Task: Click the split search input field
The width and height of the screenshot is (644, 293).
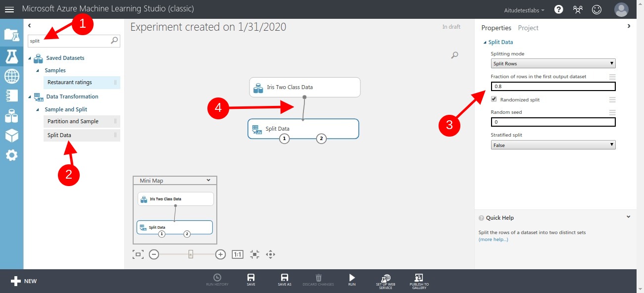Action: (x=69, y=41)
